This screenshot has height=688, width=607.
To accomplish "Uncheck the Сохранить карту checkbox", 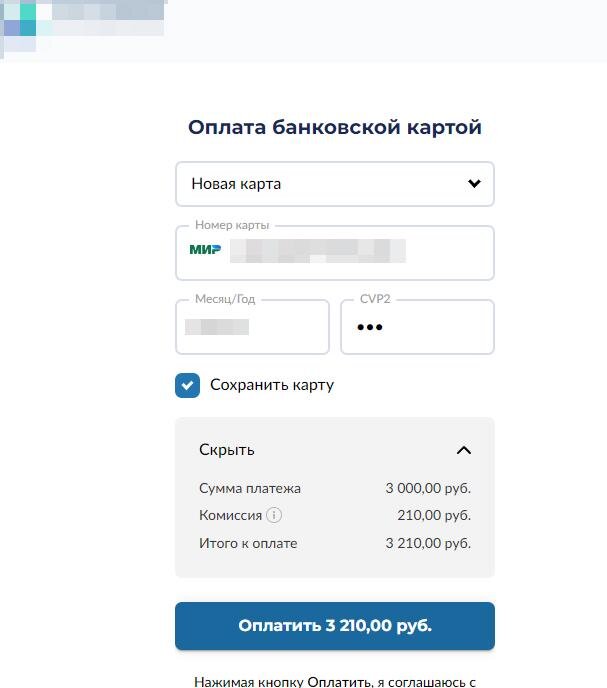I will point(187,385).
